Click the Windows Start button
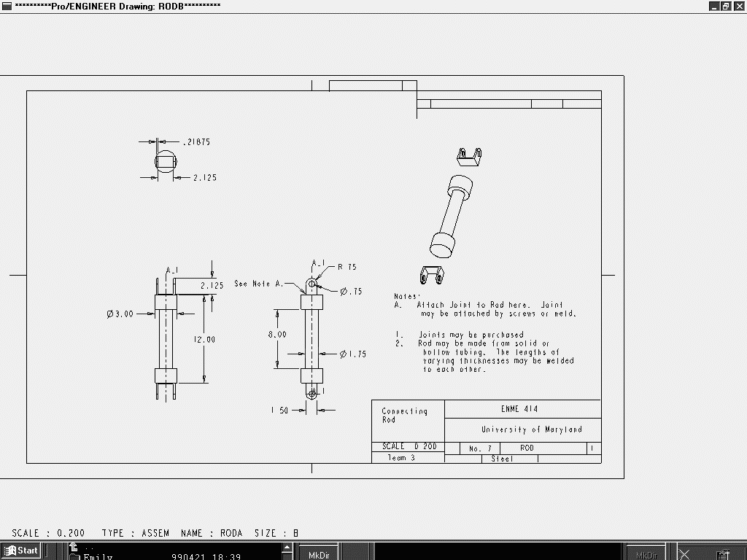747x560 pixels. [x=21, y=551]
